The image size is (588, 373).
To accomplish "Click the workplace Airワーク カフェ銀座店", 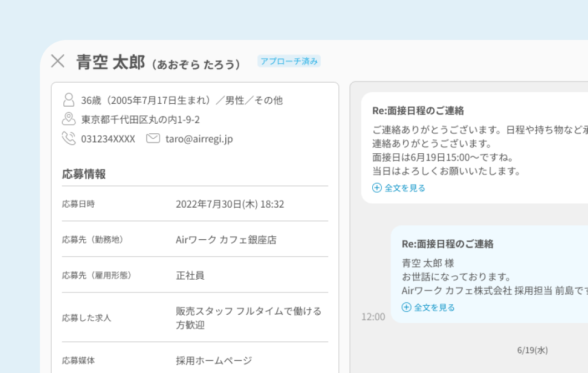I will (226, 240).
